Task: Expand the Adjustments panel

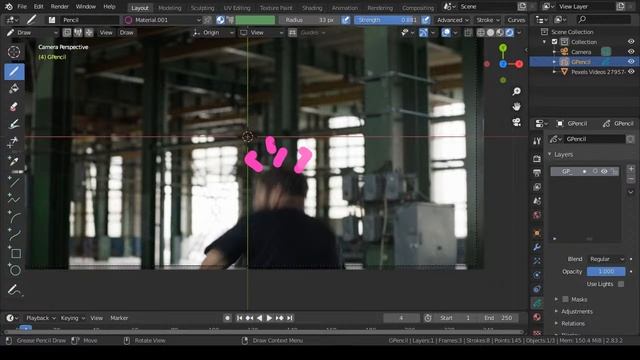Action: pos(576,311)
